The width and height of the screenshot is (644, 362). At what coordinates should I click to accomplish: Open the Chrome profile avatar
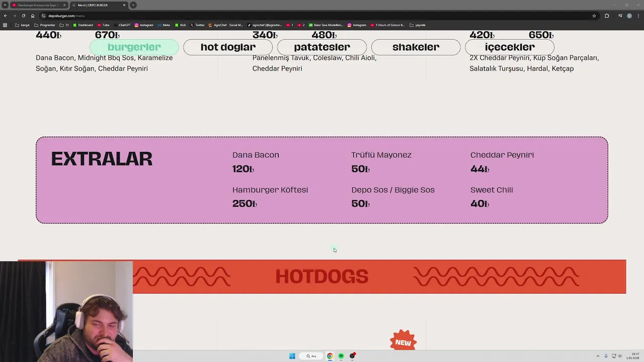[x=629, y=16]
